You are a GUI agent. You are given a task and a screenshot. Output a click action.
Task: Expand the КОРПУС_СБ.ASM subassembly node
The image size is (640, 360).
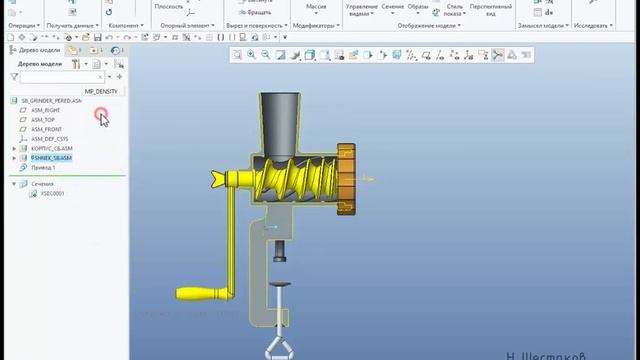[14, 149]
